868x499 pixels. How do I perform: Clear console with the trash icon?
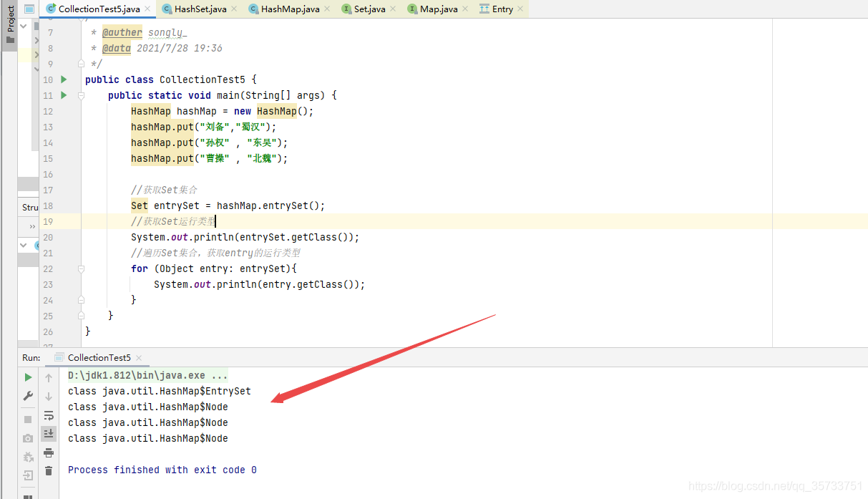coord(49,470)
